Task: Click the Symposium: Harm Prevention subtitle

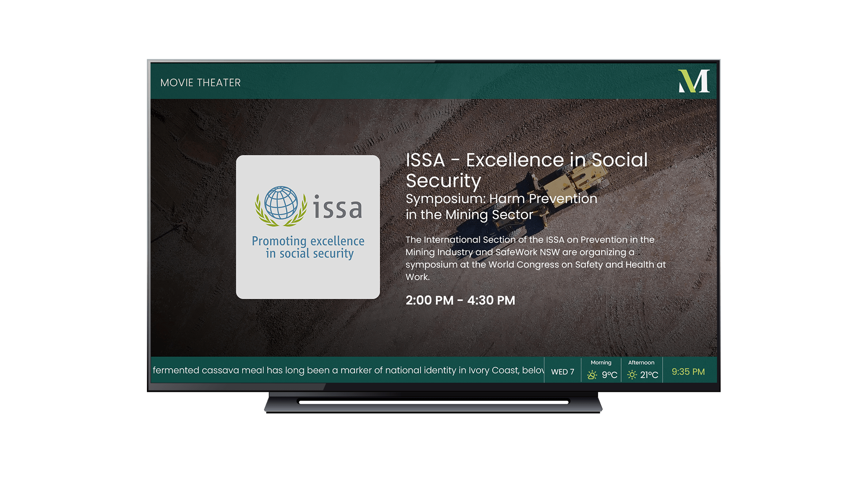Action: pos(501,206)
